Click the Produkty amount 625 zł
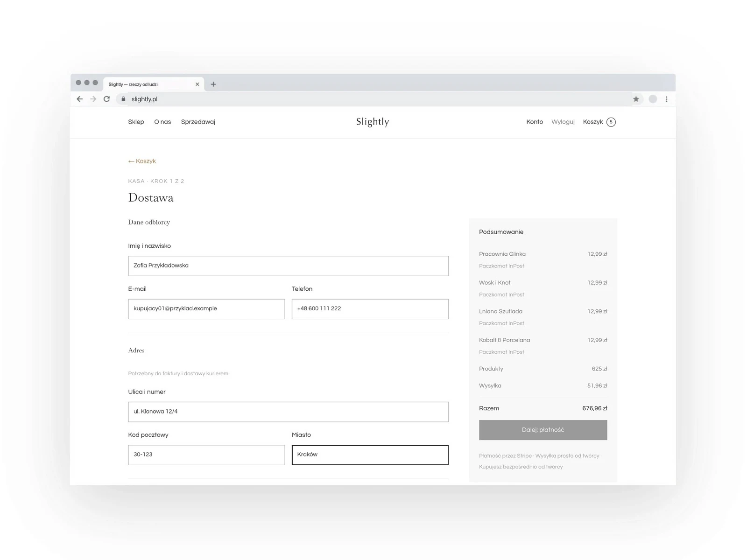The image size is (747, 560). click(599, 369)
